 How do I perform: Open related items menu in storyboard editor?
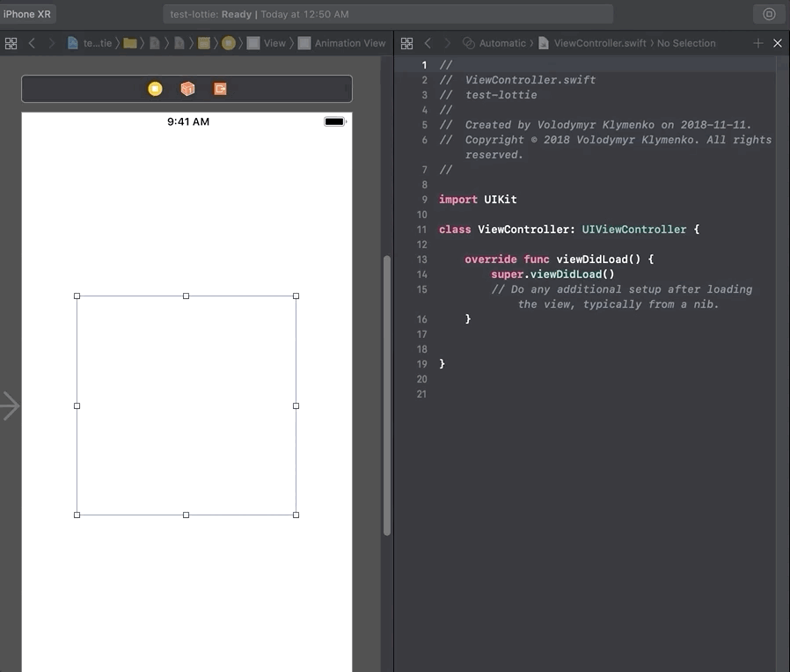11,43
